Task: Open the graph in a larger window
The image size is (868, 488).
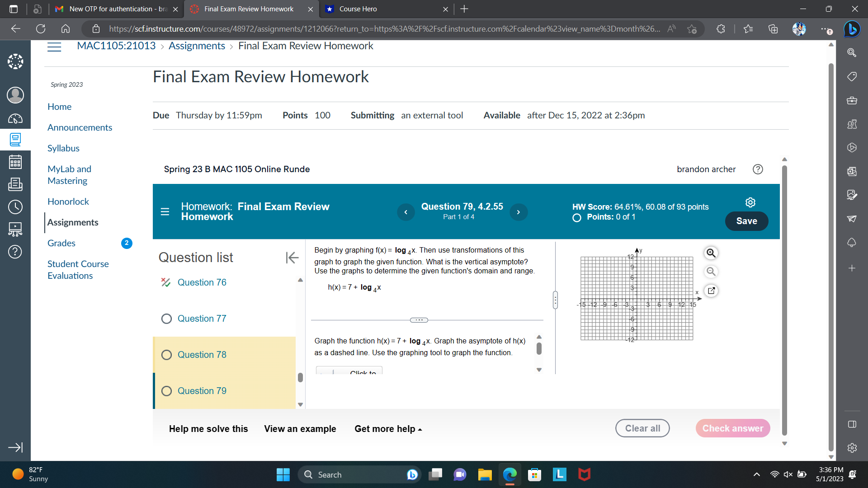Action: pos(712,291)
